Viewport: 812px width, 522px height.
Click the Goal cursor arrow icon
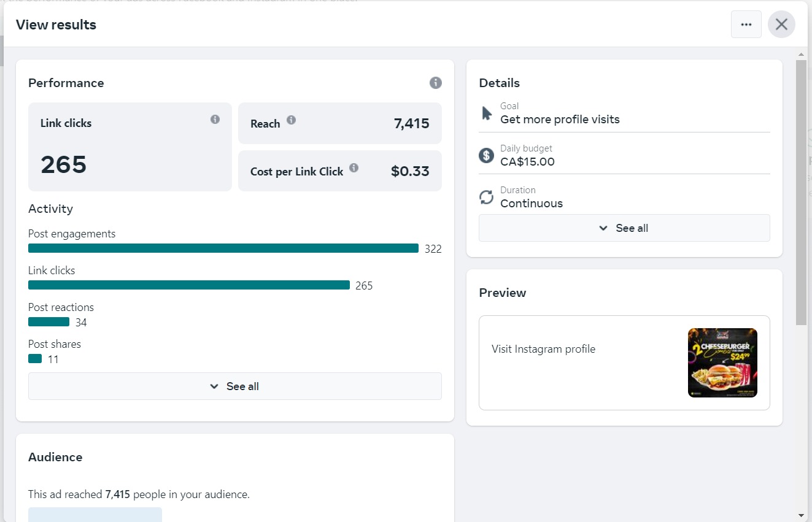click(x=487, y=113)
